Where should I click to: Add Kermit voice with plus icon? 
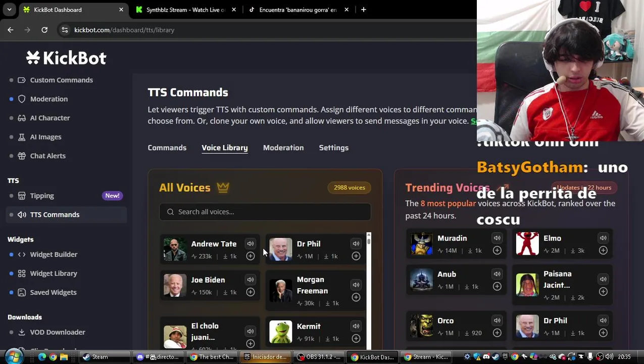click(x=356, y=339)
